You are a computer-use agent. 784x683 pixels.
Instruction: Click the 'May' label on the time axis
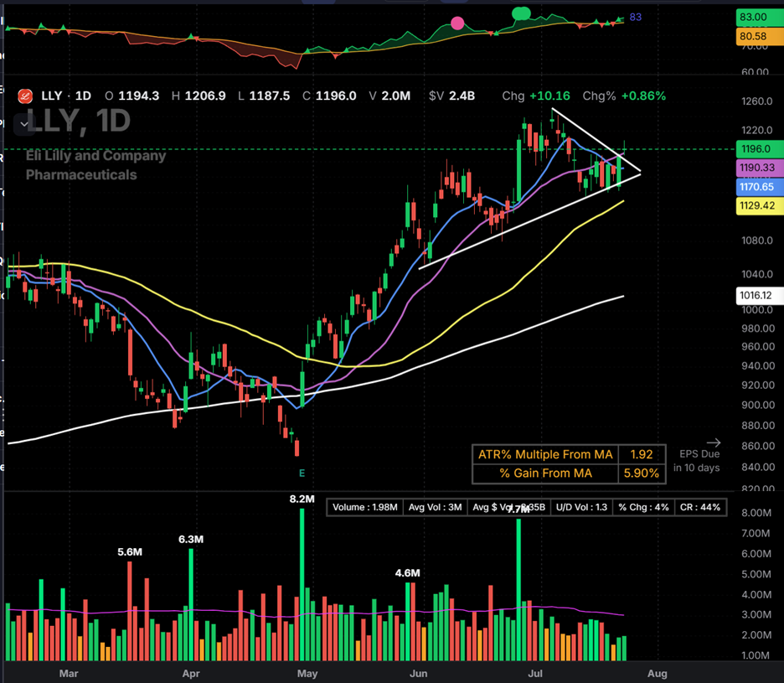tap(307, 674)
